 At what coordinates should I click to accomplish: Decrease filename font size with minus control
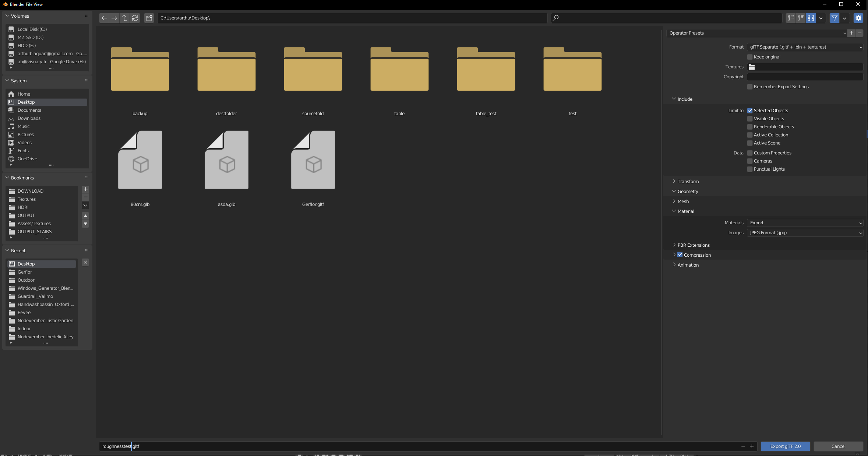click(x=742, y=446)
